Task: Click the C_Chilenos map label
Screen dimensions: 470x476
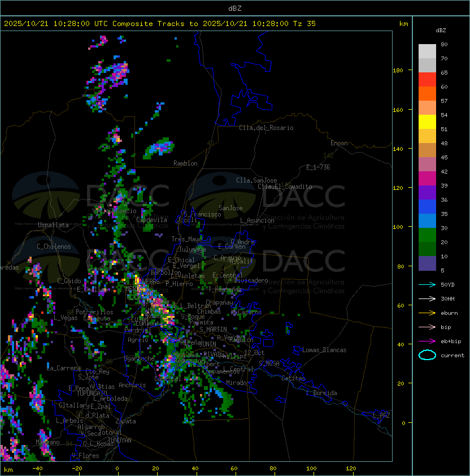Action: [54, 246]
